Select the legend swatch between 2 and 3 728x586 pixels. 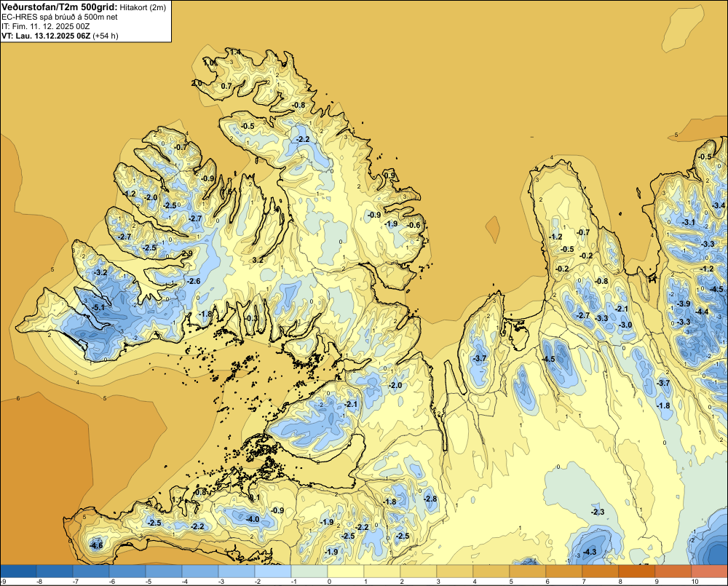click(419, 571)
